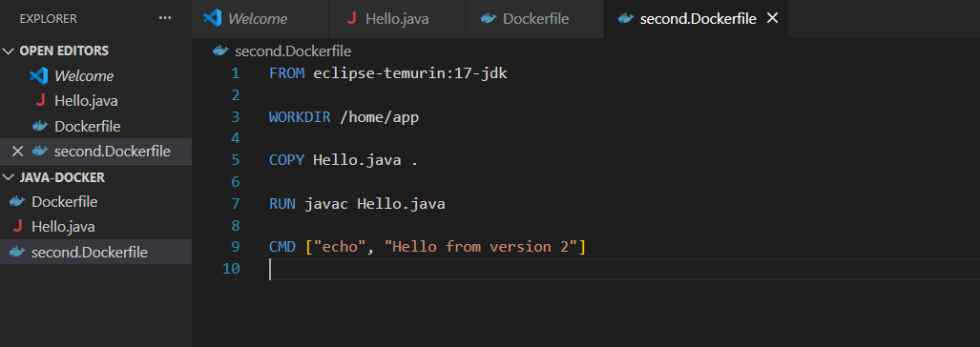This screenshot has width=980, height=347.
Task: Switch to the Hello.java tab
Action: [x=398, y=19]
